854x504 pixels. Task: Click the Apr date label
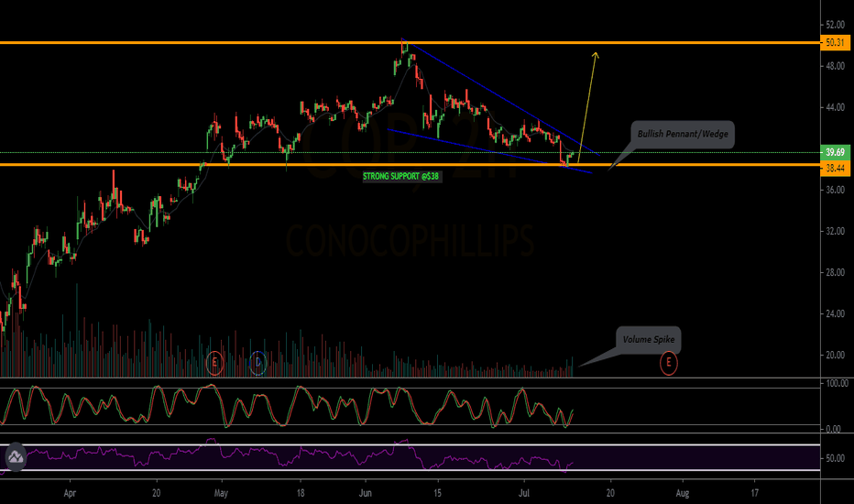coord(70,494)
